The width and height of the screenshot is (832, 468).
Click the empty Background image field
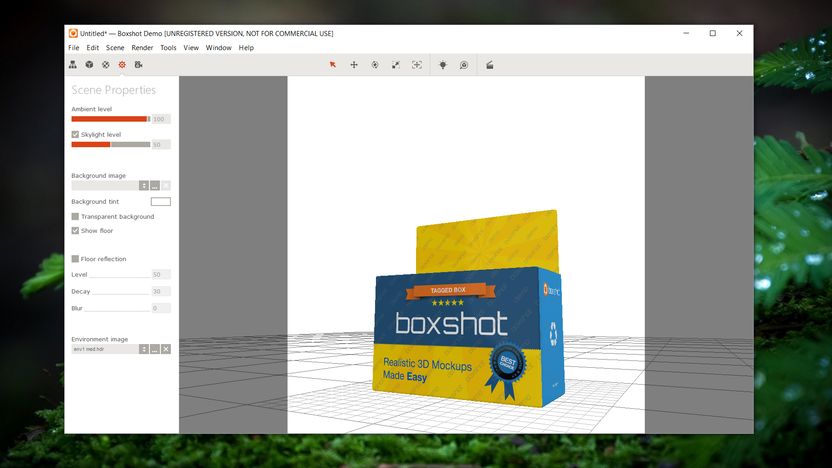click(105, 185)
